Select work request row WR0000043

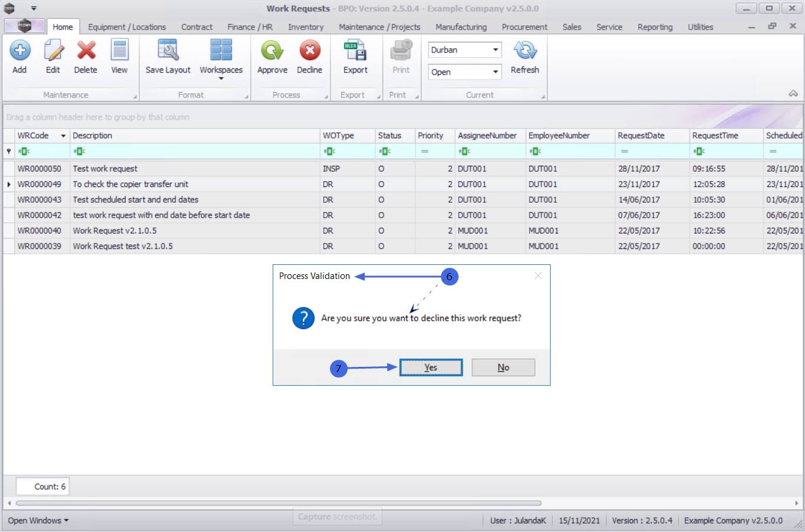[40, 200]
